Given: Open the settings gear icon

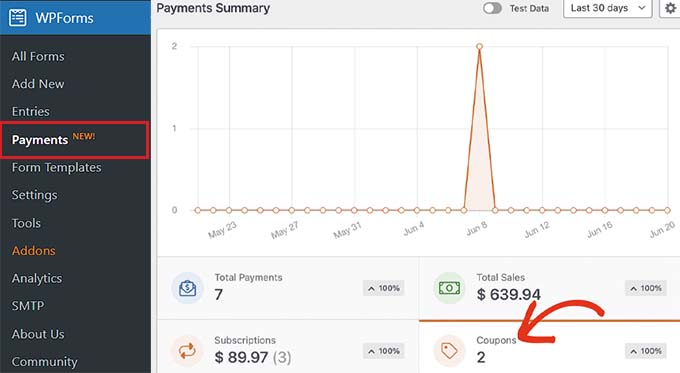Looking at the screenshot, I should (x=670, y=8).
